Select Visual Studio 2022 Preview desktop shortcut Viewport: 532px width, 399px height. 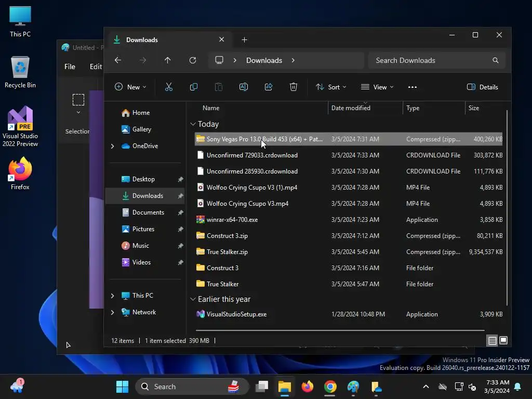(x=20, y=126)
